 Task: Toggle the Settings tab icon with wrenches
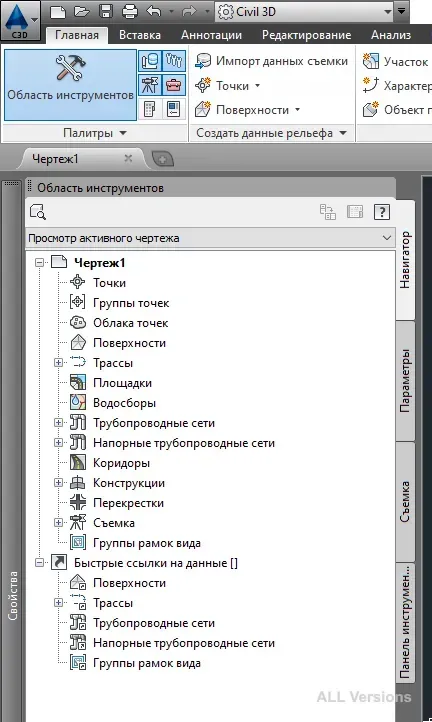174,61
